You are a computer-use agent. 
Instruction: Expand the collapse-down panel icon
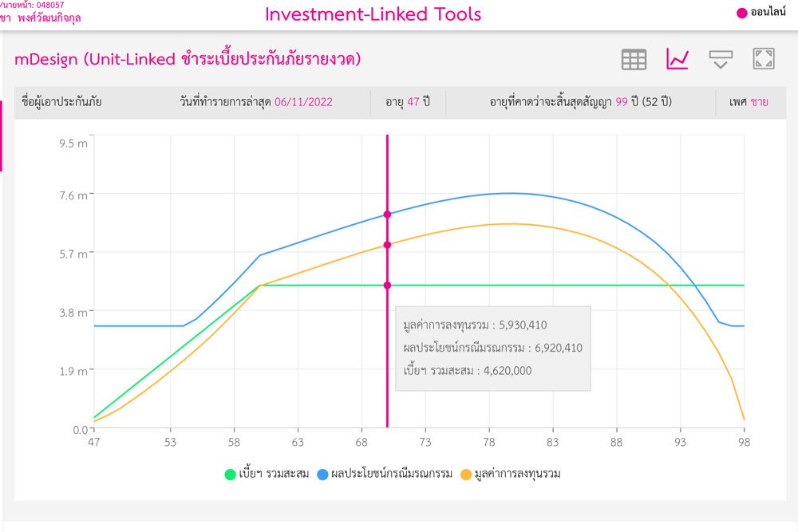pos(721,59)
